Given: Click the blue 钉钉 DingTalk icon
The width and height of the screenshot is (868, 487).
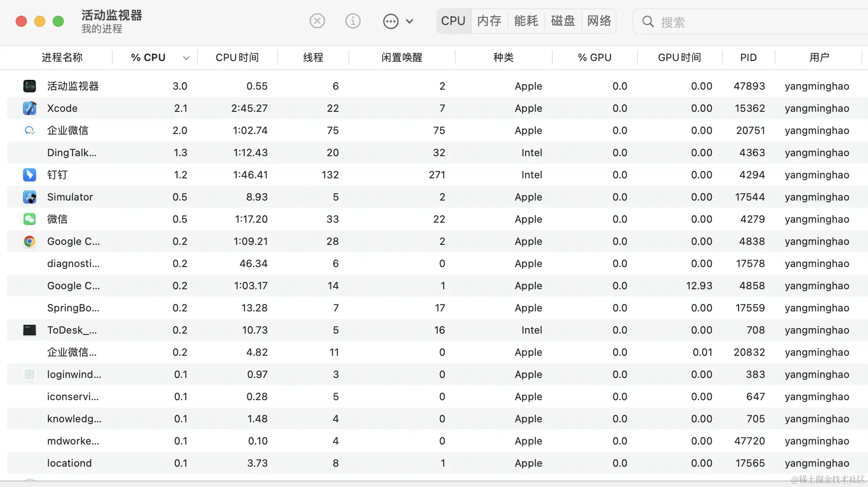Looking at the screenshot, I should (30, 175).
